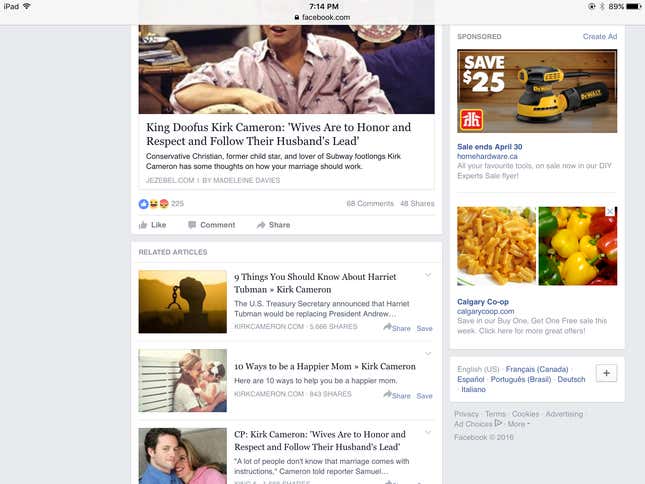Tap the Wi-Fi icon in status bar
The image size is (645, 484).
point(27,6)
